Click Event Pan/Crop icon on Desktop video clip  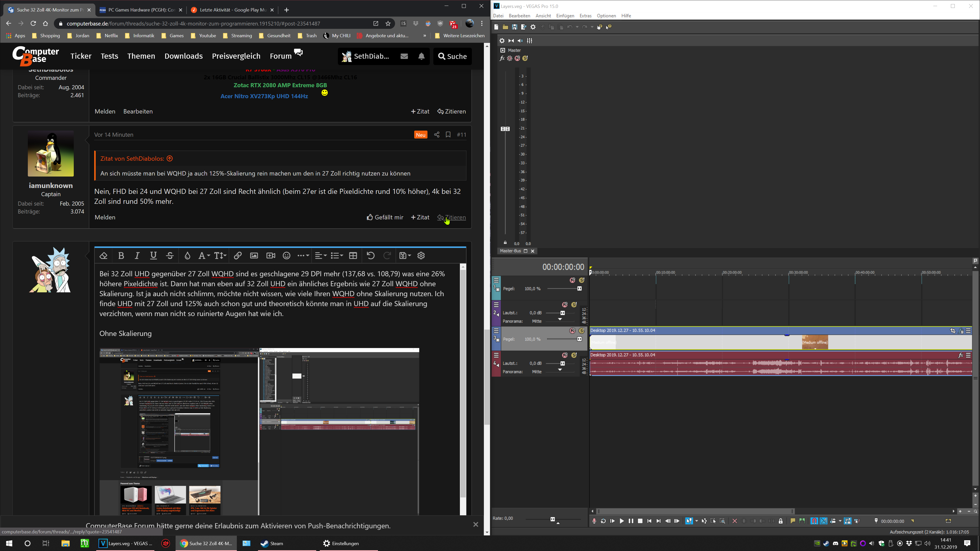[953, 331]
